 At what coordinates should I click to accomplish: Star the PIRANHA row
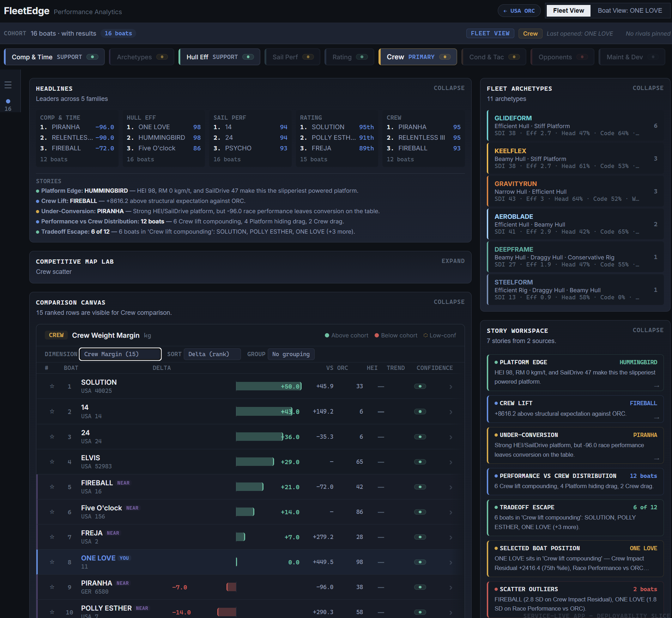tap(52, 587)
